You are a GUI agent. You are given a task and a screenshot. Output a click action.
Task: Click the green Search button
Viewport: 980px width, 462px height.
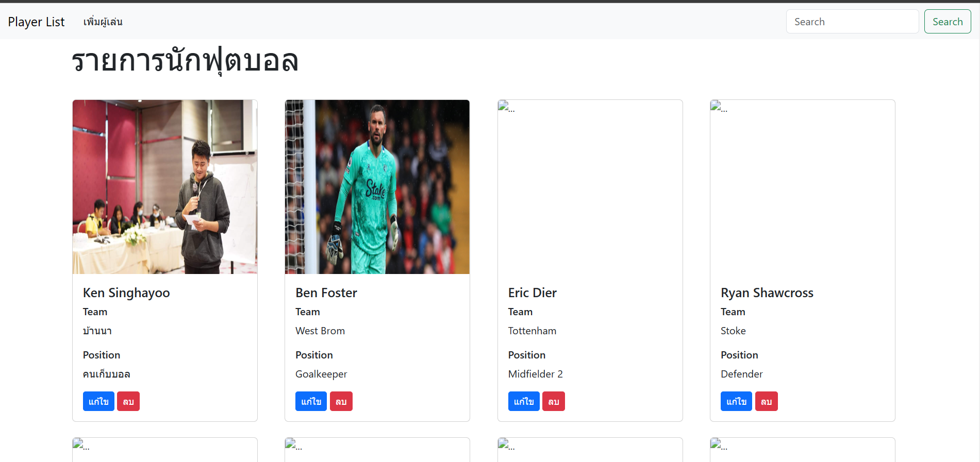pos(947,22)
